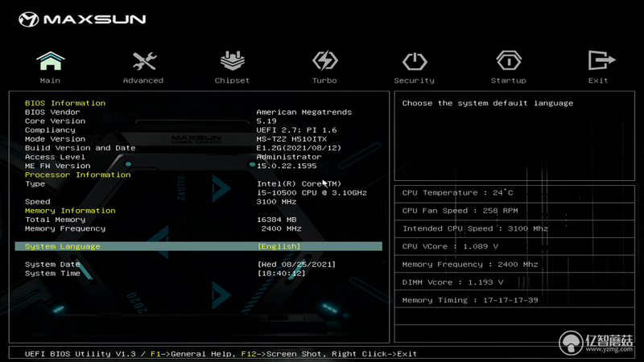This screenshot has height=362, width=644.
Task: Click the Security power-shield icon
Action: [x=415, y=62]
